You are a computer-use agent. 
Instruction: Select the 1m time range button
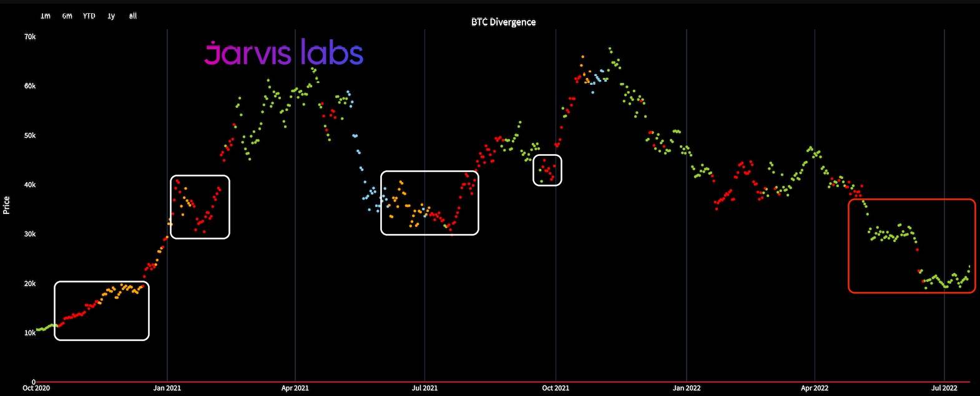(x=46, y=16)
